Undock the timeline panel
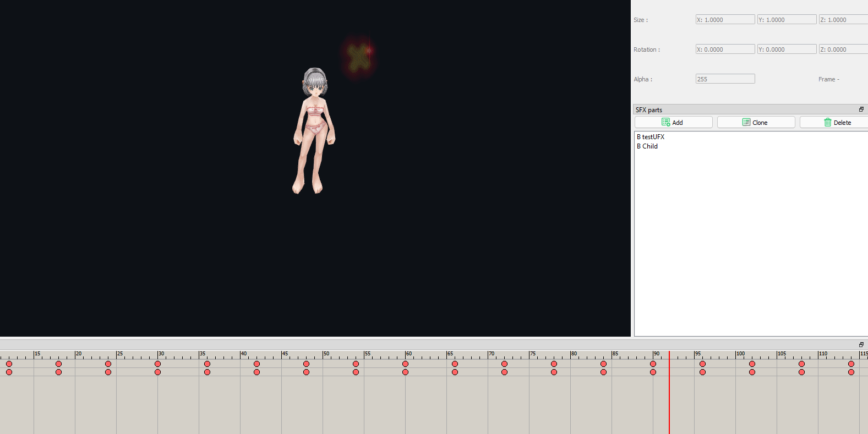 [861, 345]
